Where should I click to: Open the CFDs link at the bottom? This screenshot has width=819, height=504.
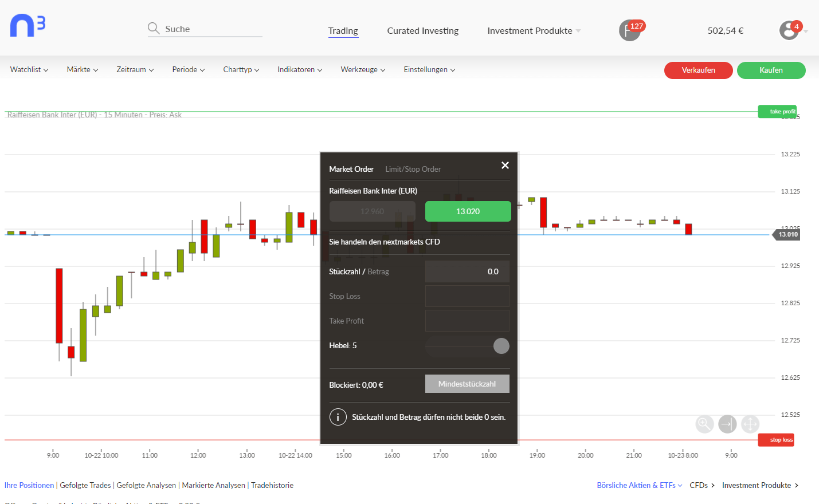point(702,485)
